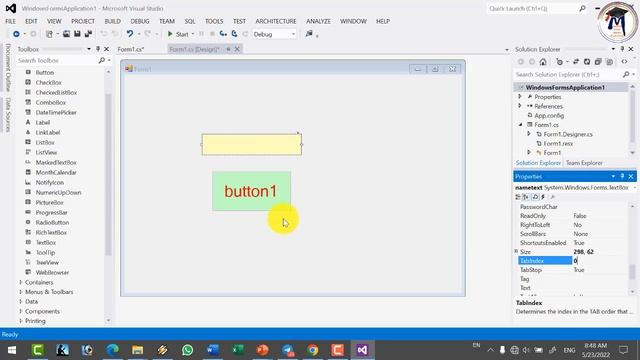Switch to the Team Explorer tab
Screen dimensions: 640x360
(x=584, y=163)
